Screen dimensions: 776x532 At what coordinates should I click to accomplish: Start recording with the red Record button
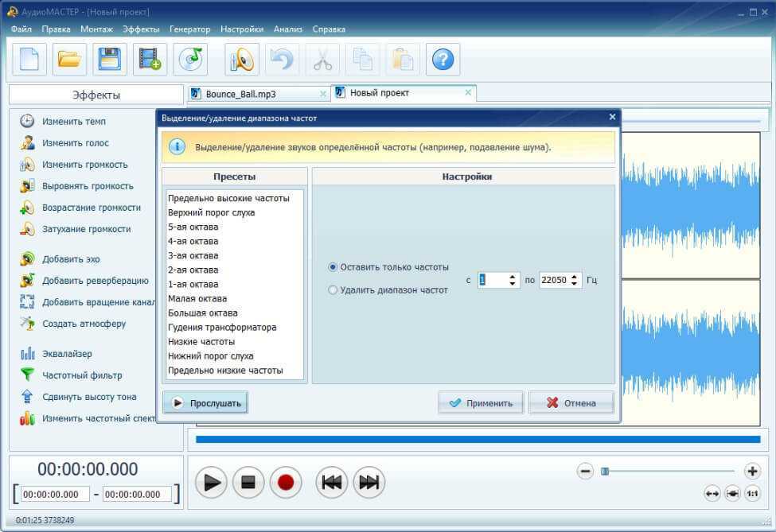click(x=287, y=483)
